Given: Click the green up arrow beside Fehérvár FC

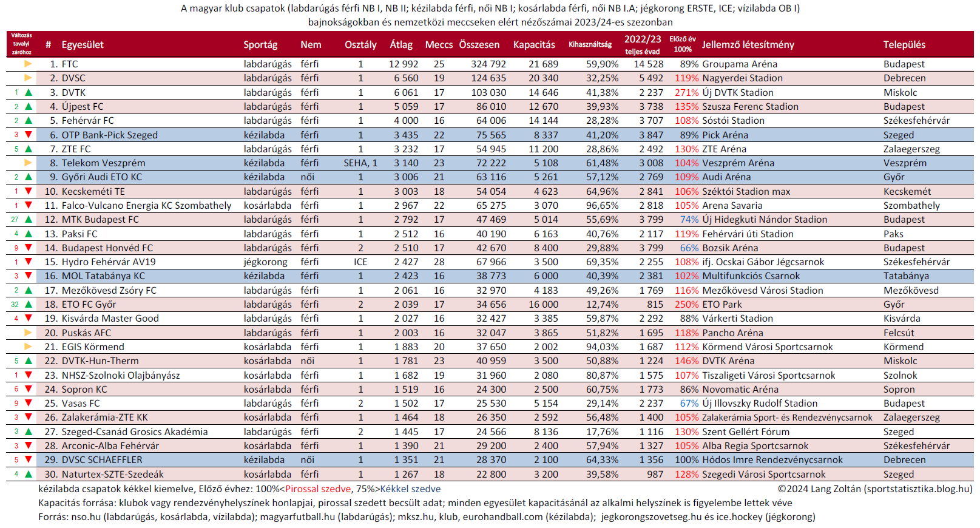Looking at the screenshot, I should 28,120.
